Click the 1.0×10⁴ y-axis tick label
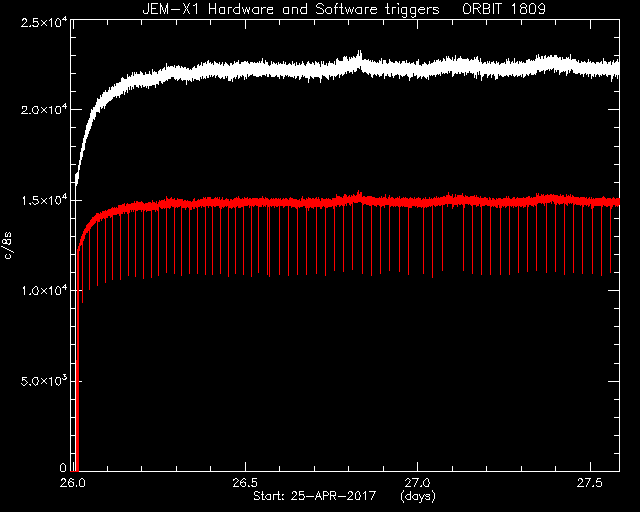640x512 pixels. [44, 291]
